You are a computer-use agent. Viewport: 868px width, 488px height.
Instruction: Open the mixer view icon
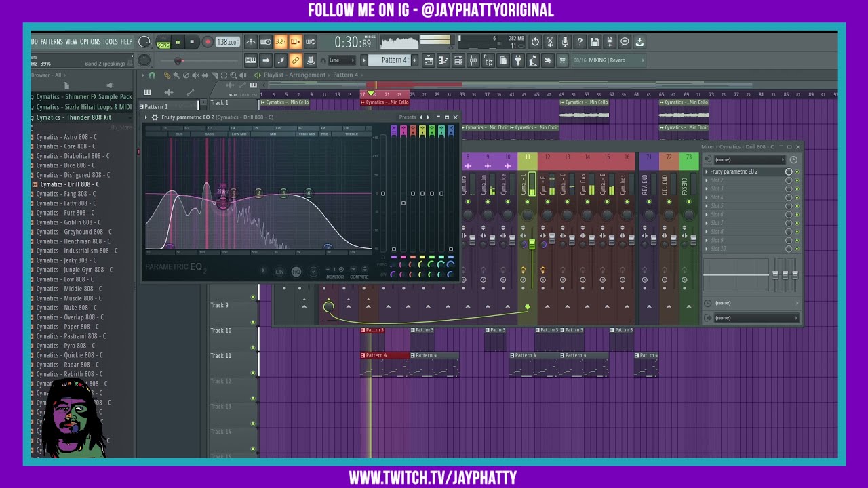point(473,60)
